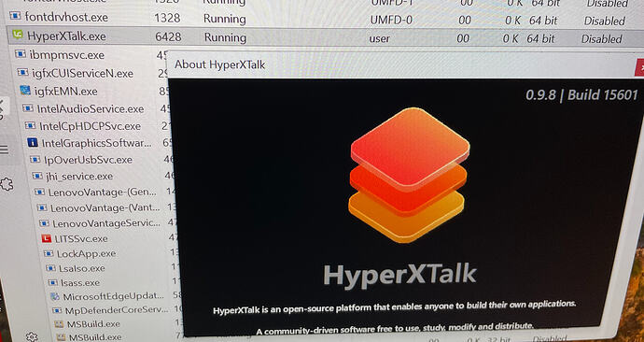Select the LsaIso.exe process name
Image resolution: width=644 pixels, height=342 pixels.
click(82, 268)
